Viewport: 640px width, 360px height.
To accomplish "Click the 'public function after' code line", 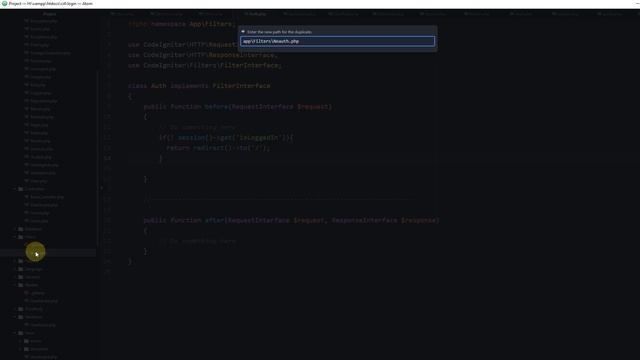I will 291,220.
